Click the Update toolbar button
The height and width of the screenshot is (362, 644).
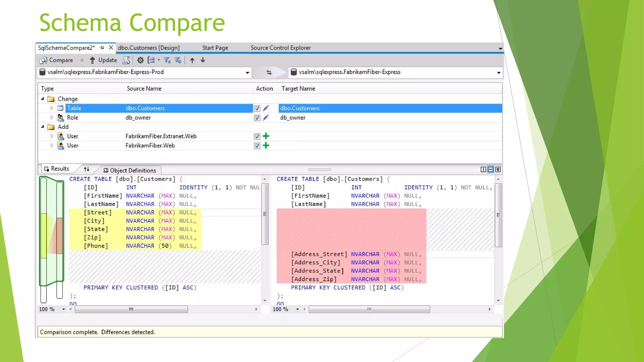click(103, 60)
